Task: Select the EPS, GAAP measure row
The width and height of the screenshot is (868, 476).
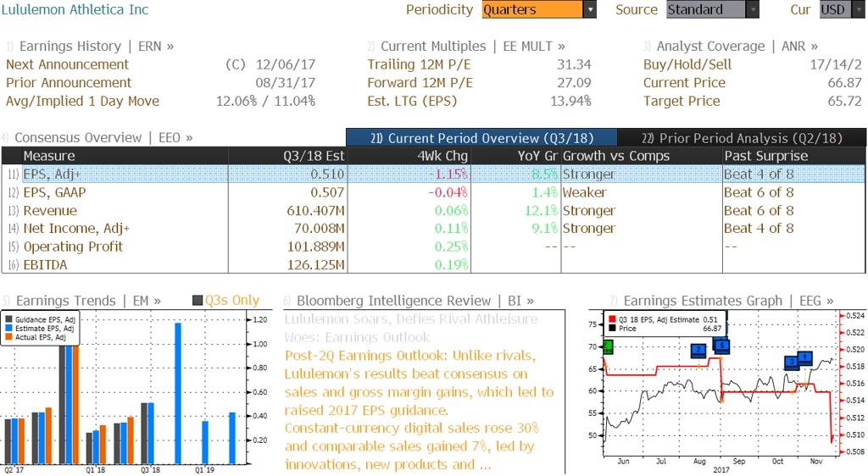Action: [x=433, y=192]
